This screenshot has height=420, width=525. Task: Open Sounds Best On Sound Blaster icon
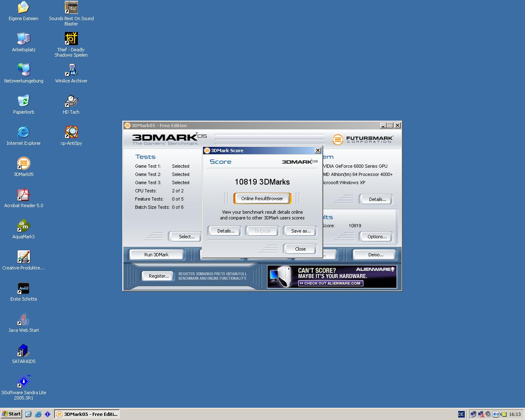coord(71,14)
